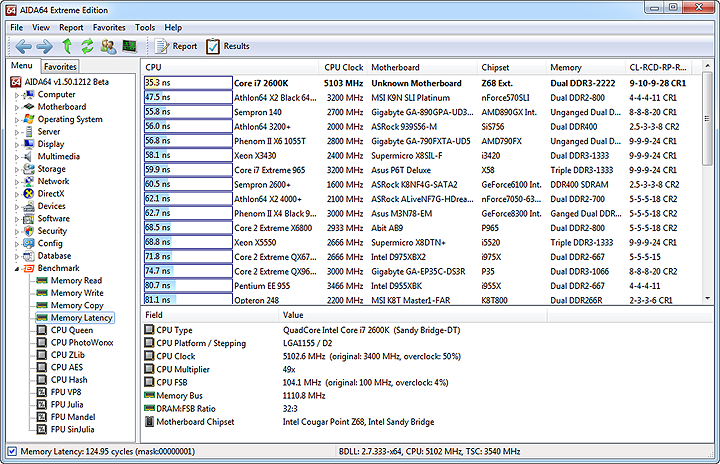This screenshot has width=720, height=464.
Task: Sort by the Chipset column header
Action: tap(512, 68)
